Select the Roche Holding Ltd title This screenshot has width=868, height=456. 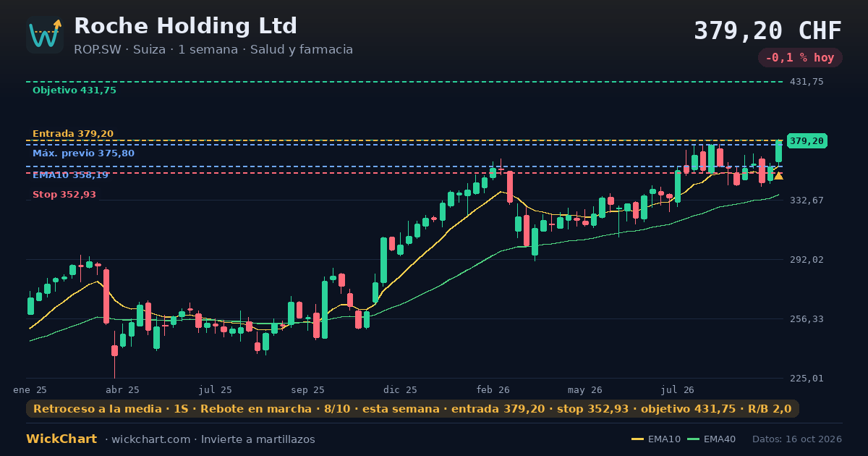[185, 26]
